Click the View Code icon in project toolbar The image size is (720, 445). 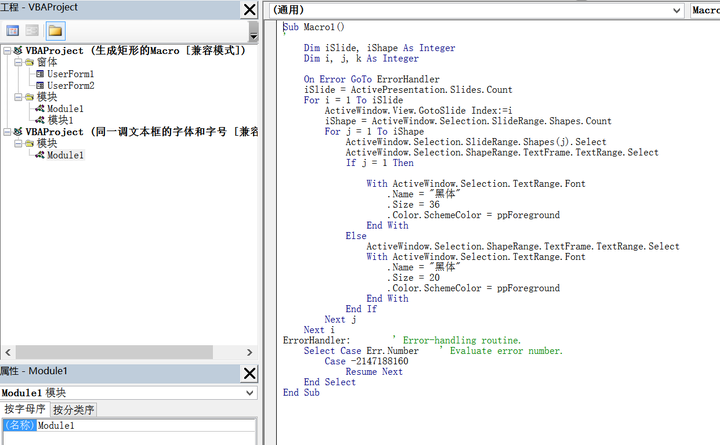point(13,31)
